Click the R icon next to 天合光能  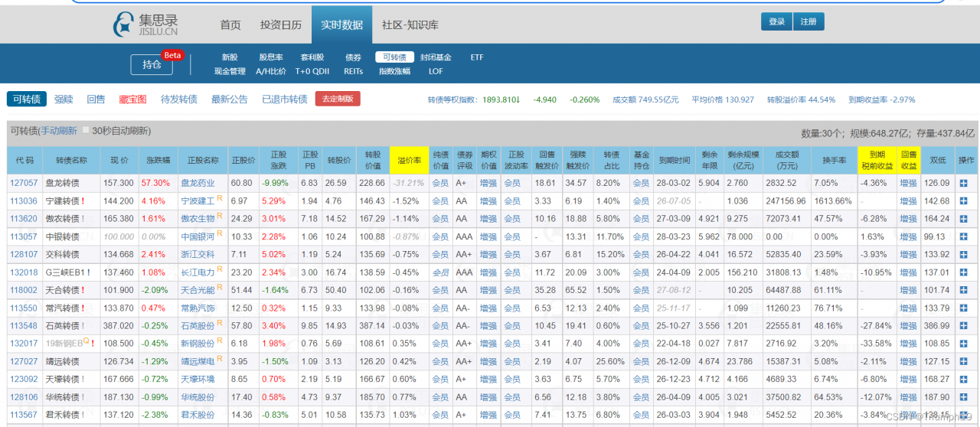click(x=220, y=288)
